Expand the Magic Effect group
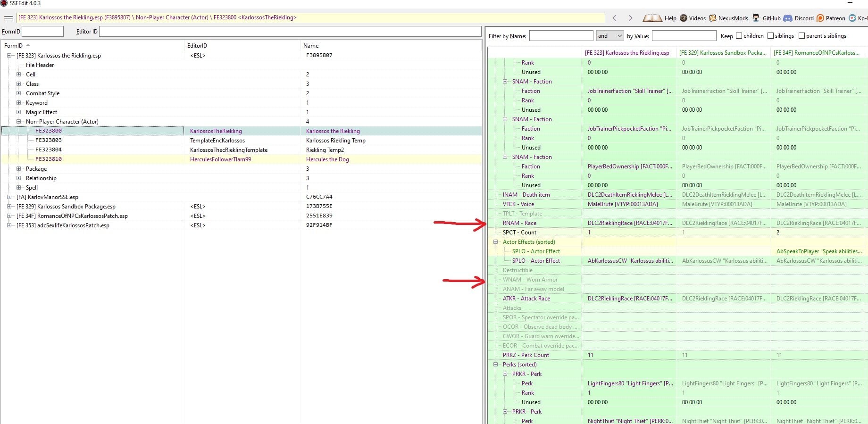868x424 pixels. pyautogui.click(x=18, y=112)
